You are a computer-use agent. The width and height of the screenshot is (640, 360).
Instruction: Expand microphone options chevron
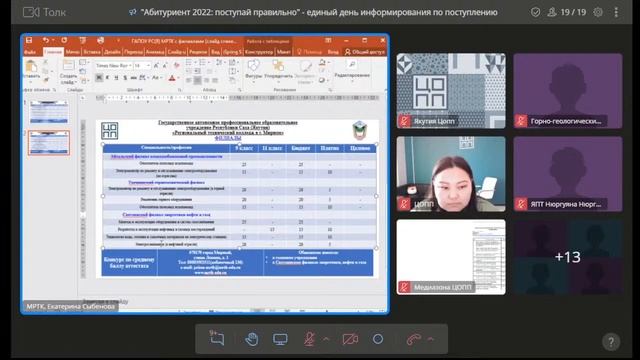point(326,339)
